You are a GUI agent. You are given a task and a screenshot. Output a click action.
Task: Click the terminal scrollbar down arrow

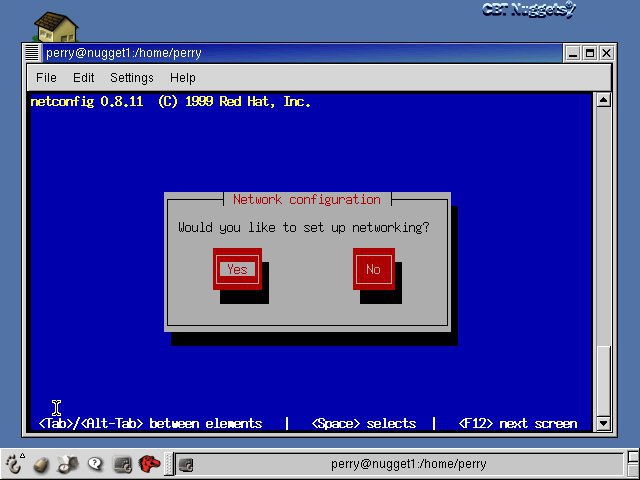coord(603,423)
